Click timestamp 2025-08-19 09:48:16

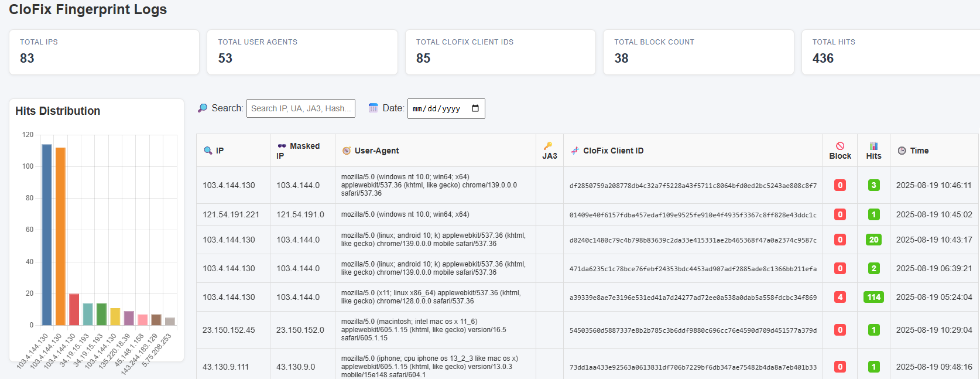(x=934, y=367)
